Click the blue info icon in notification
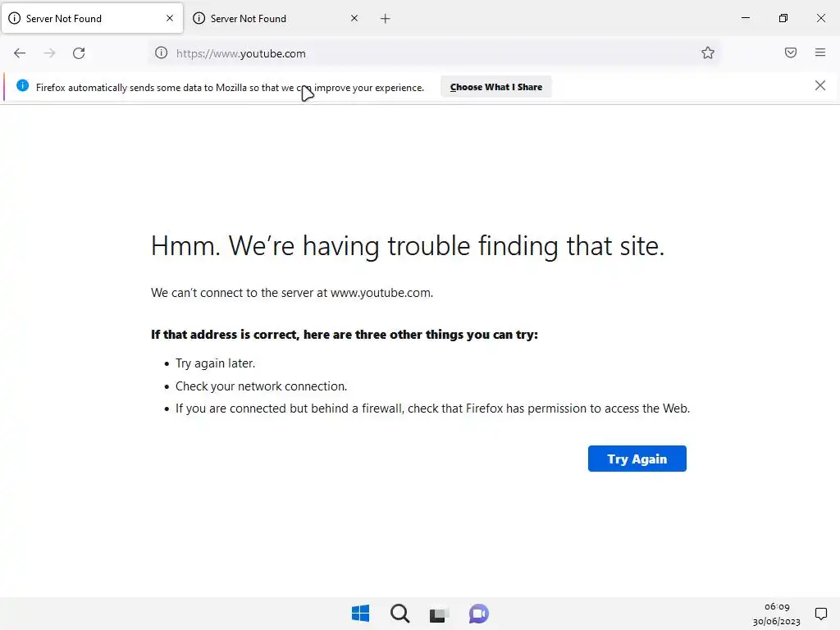 coord(22,85)
